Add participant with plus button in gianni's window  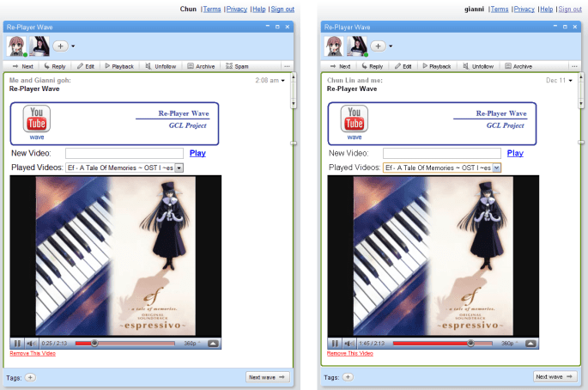[378, 46]
